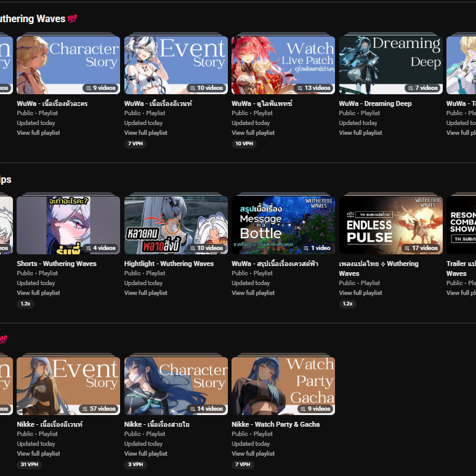The height and width of the screenshot is (476, 476).
Task: Click the '3 VPH' badge
Action: click(x=135, y=464)
